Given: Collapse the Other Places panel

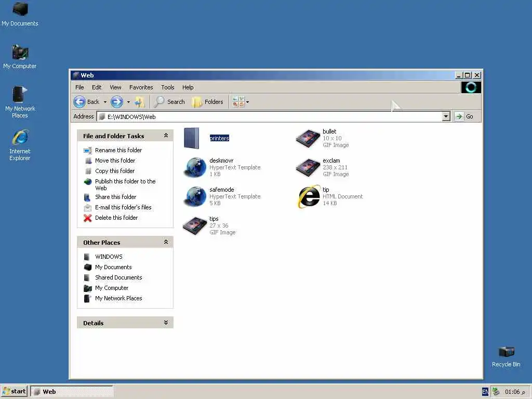Looking at the screenshot, I should 166,242.
